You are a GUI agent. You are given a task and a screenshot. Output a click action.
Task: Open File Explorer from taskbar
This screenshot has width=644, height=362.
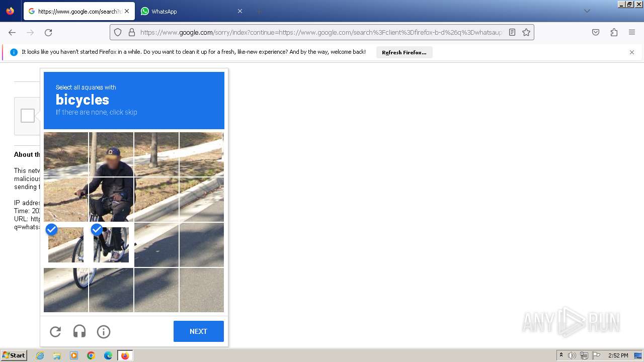57,355
